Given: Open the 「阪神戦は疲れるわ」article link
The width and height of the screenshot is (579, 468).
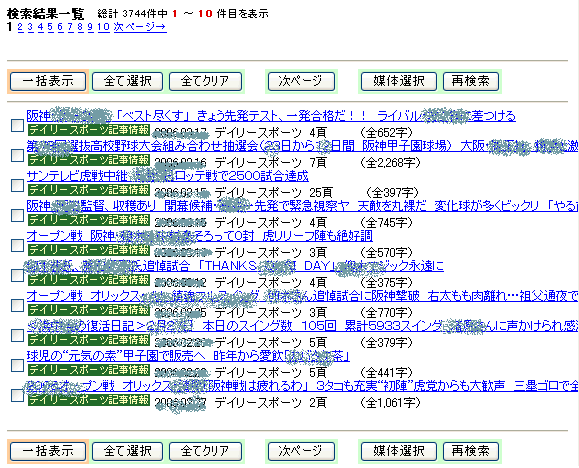Looking at the screenshot, I should [302, 386].
